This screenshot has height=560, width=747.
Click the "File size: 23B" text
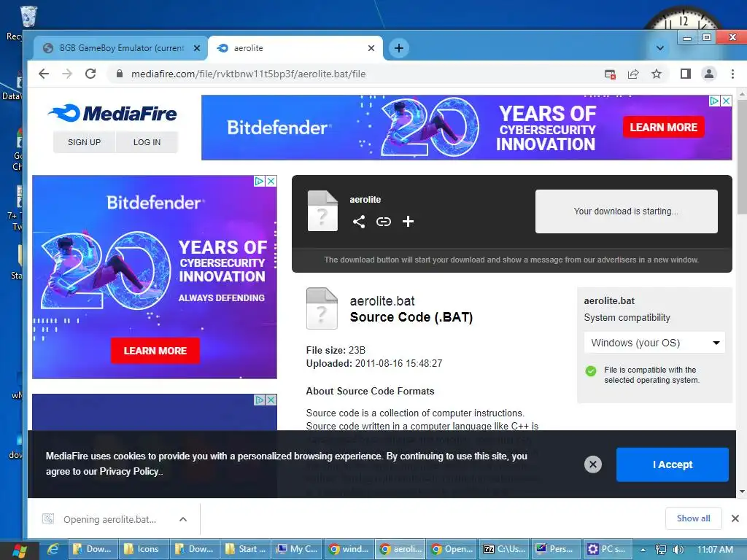coord(336,350)
